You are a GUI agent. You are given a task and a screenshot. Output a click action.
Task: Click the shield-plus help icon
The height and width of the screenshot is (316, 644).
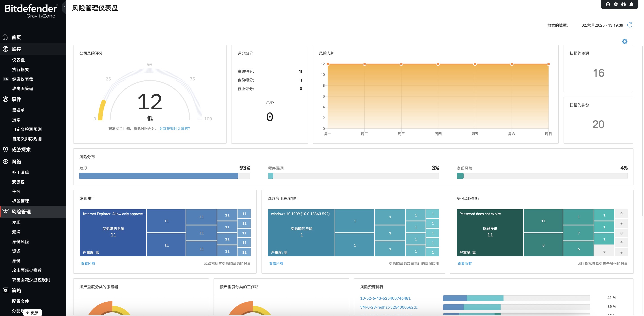(x=616, y=4)
